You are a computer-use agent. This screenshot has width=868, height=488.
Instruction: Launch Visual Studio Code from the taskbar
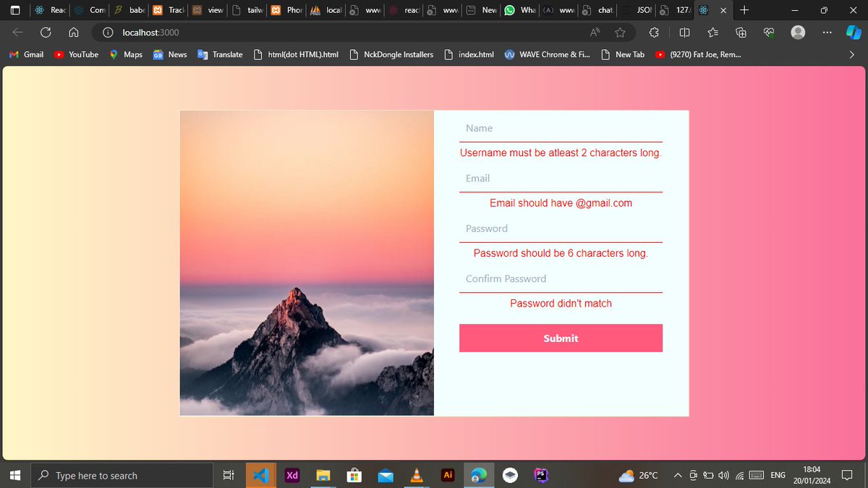[x=260, y=475]
